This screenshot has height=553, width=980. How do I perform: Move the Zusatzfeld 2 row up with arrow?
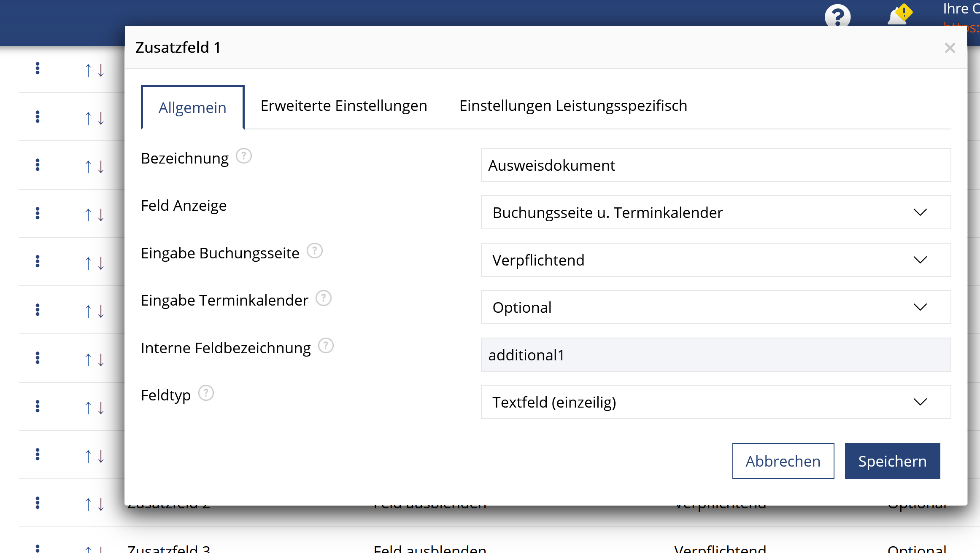click(x=88, y=504)
